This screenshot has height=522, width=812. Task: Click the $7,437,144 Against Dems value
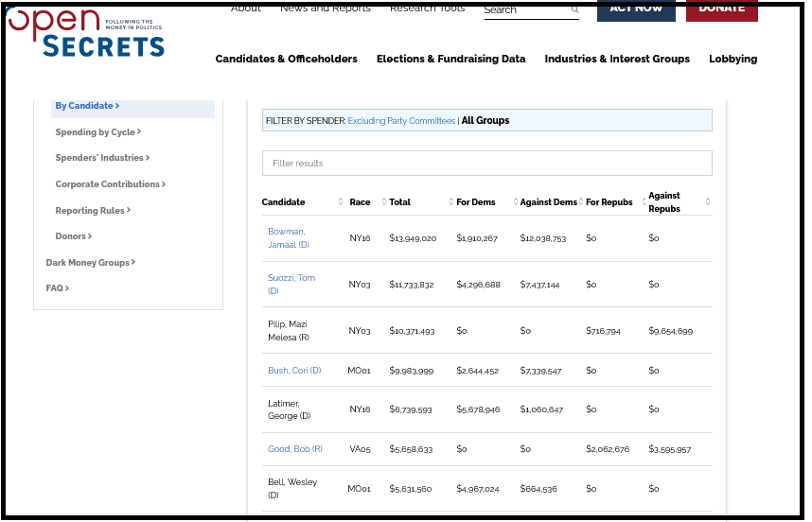tap(539, 285)
